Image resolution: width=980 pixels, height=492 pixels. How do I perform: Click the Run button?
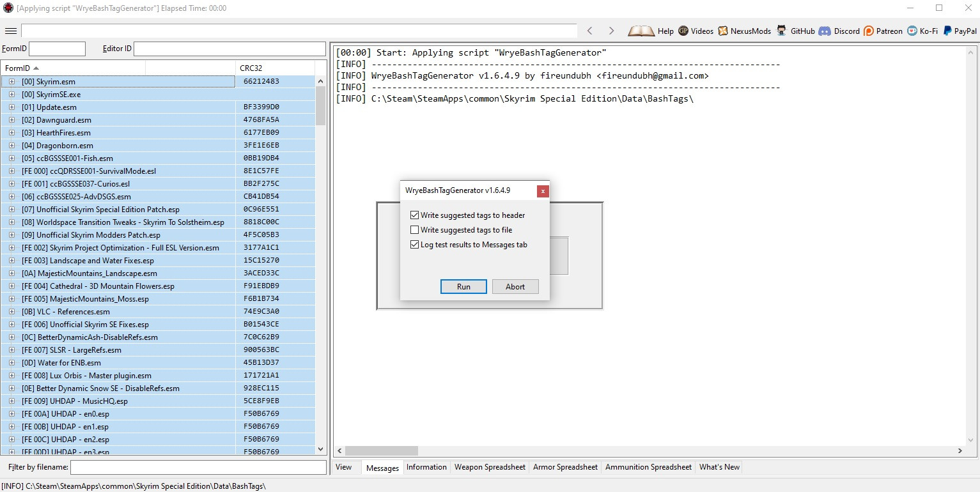[x=463, y=287]
